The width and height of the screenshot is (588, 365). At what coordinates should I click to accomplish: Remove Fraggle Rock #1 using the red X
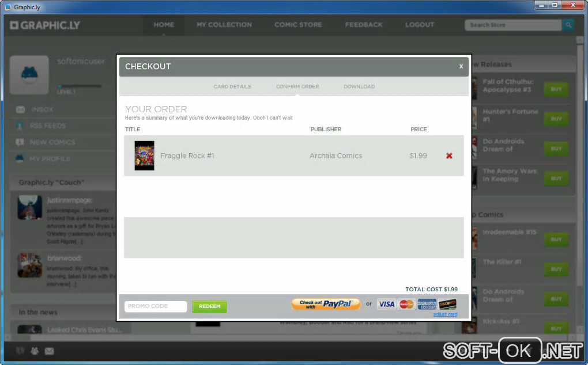(x=449, y=156)
